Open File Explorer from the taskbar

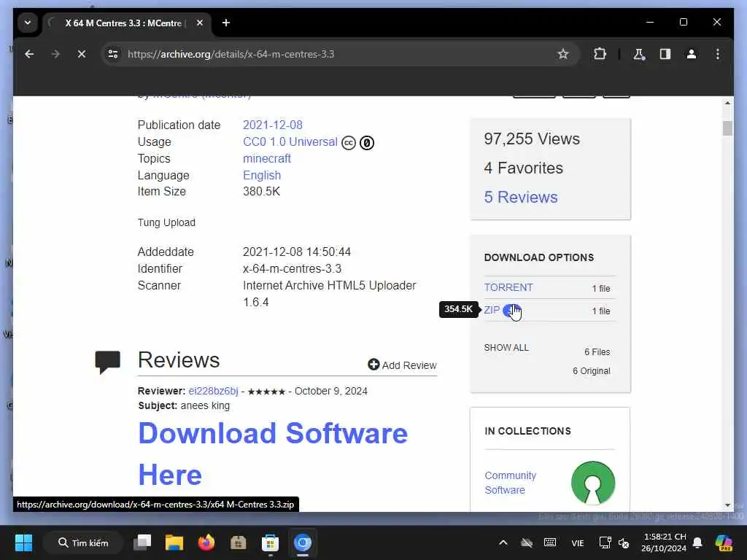tap(174, 542)
